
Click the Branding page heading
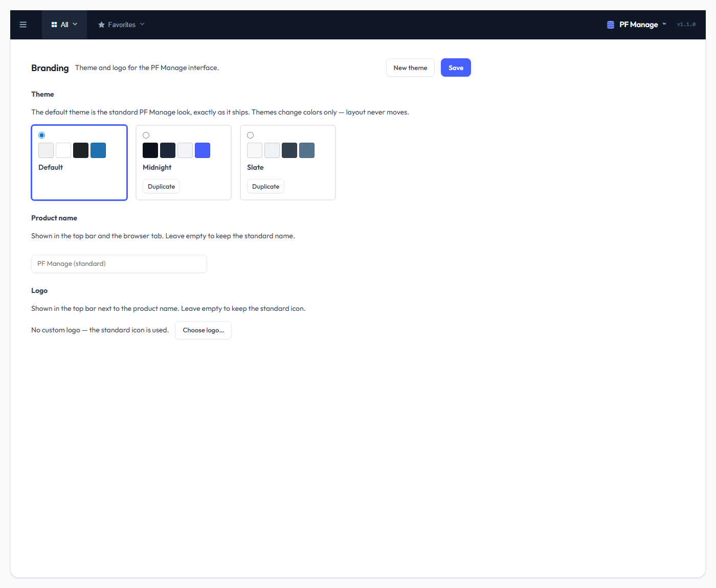pos(50,68)
